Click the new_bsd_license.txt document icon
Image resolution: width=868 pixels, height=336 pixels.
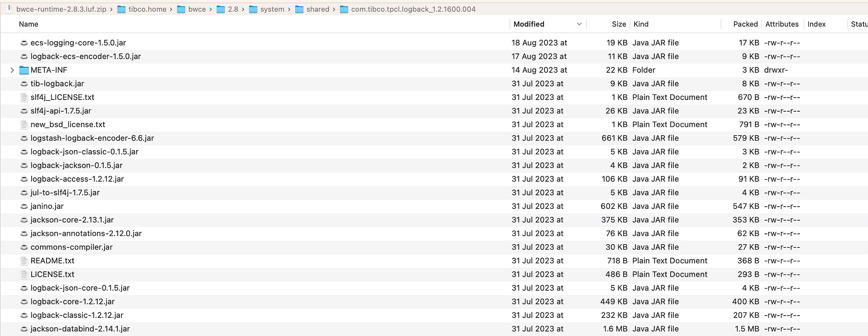click(24, 124)
